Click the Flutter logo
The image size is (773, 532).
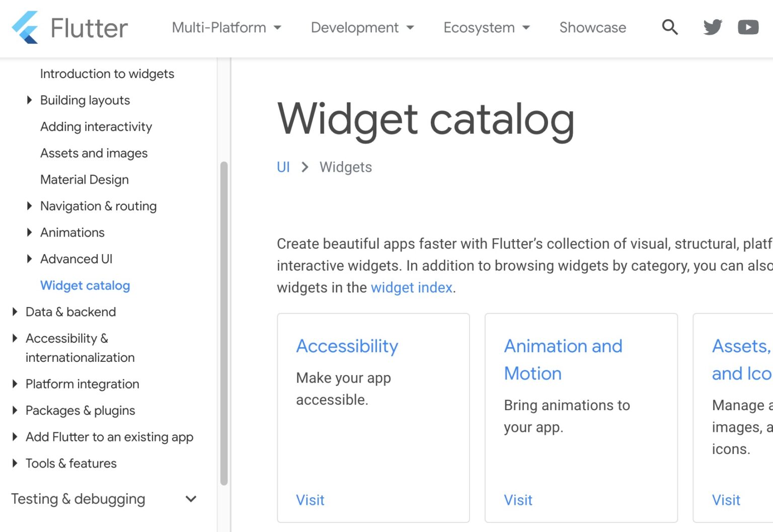[x=70, y=28]
